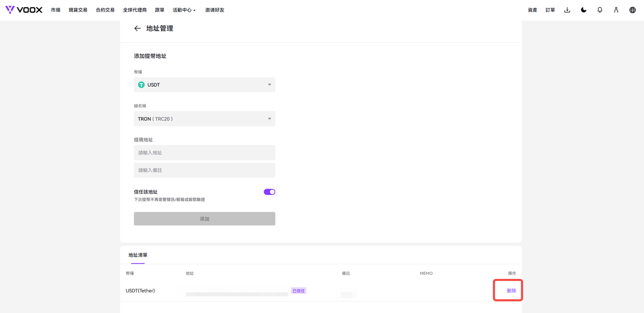Open the notifications bell
This screenshot has width=644, height=313.
[x=600, y=10]
